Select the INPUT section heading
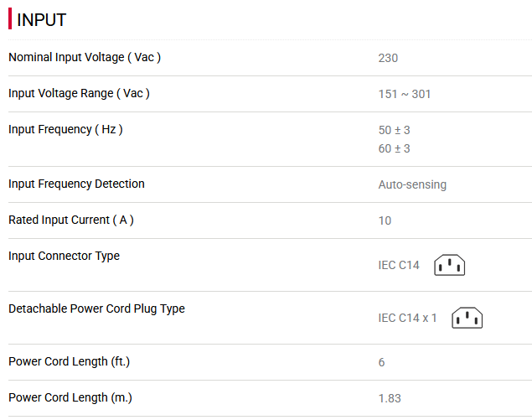The width and height of the screenshot is (532, 420). [x=41, y=19]
